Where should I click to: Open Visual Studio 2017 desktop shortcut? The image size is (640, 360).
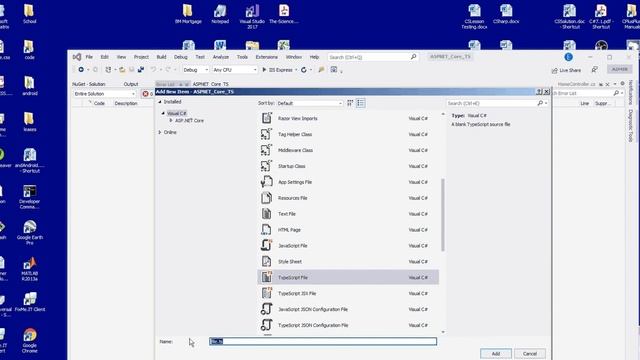pos(252,17)
